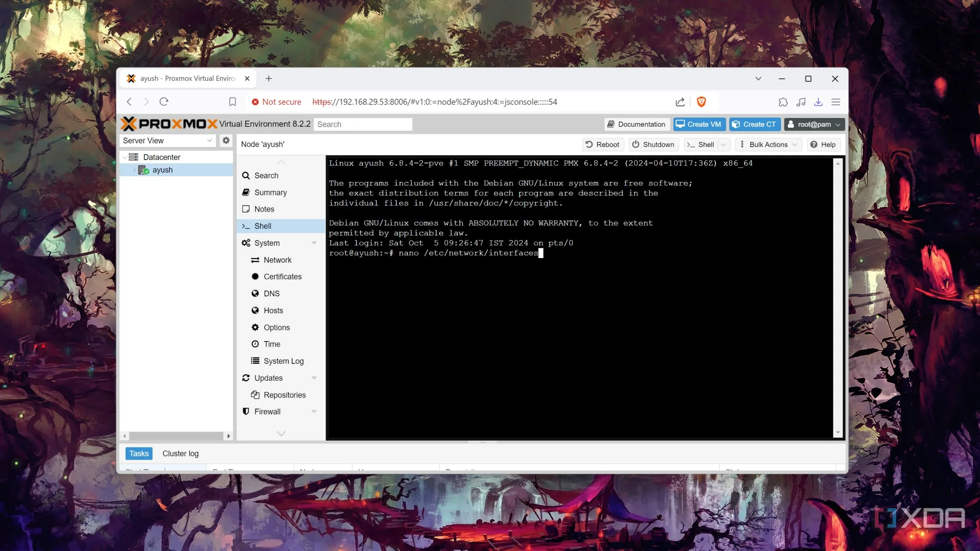Click the browser back arrow
980x551 pixels.
129,102
